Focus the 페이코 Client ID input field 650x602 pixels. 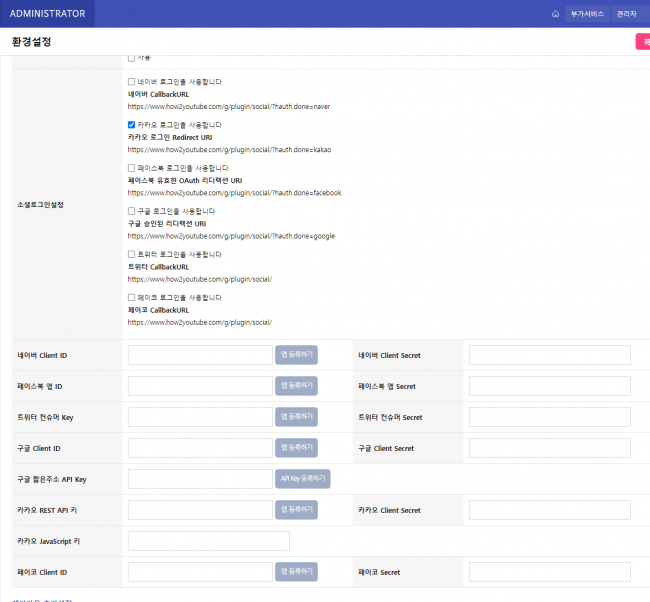[x=200, y=572]
